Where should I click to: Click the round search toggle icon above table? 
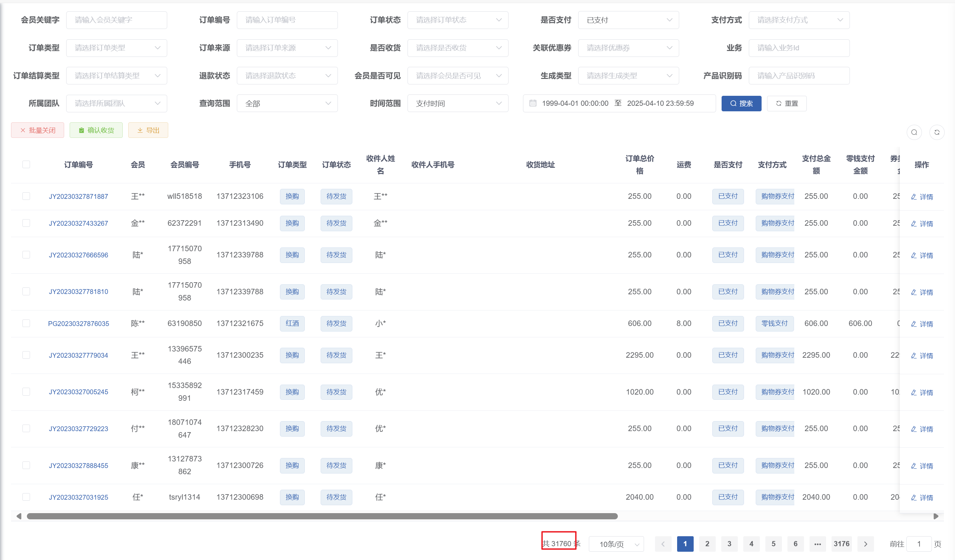pos(914,132)
